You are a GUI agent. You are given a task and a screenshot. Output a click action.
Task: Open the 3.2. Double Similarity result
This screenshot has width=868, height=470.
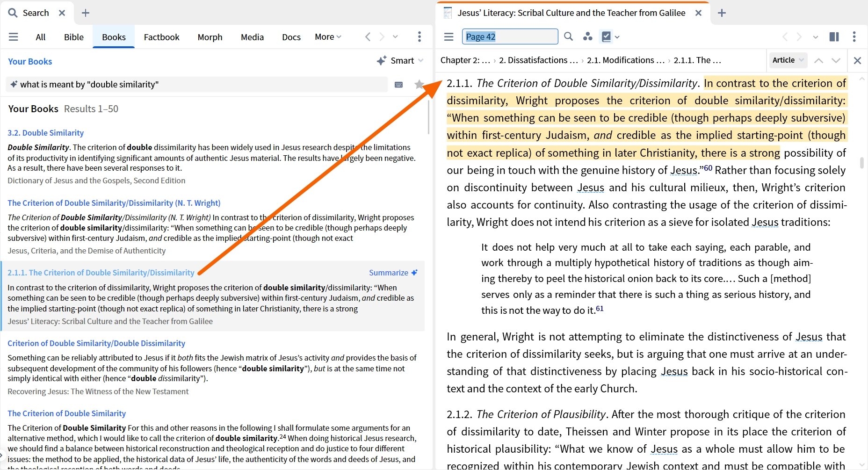[x=46, y=133]
